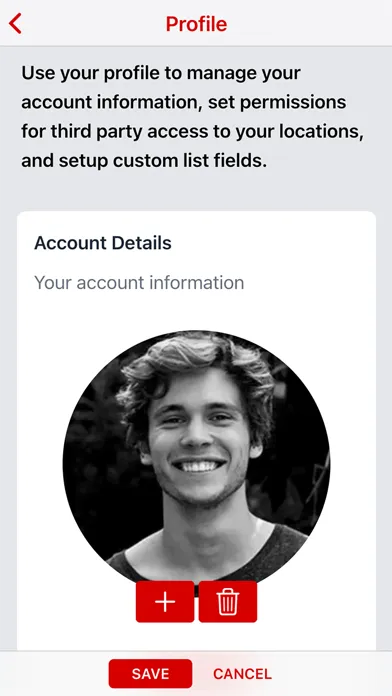
Task: Click the Profile header title
Action: coord(196,24)
